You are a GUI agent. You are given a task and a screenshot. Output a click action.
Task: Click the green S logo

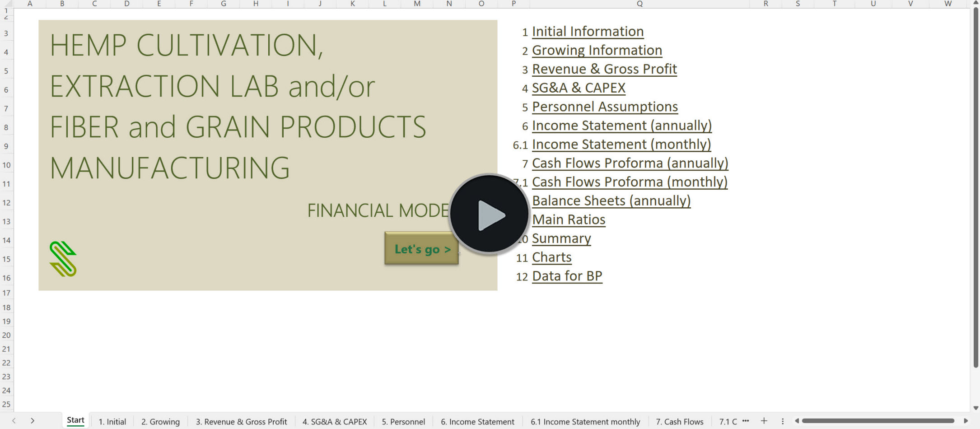(x=63, y=259)
